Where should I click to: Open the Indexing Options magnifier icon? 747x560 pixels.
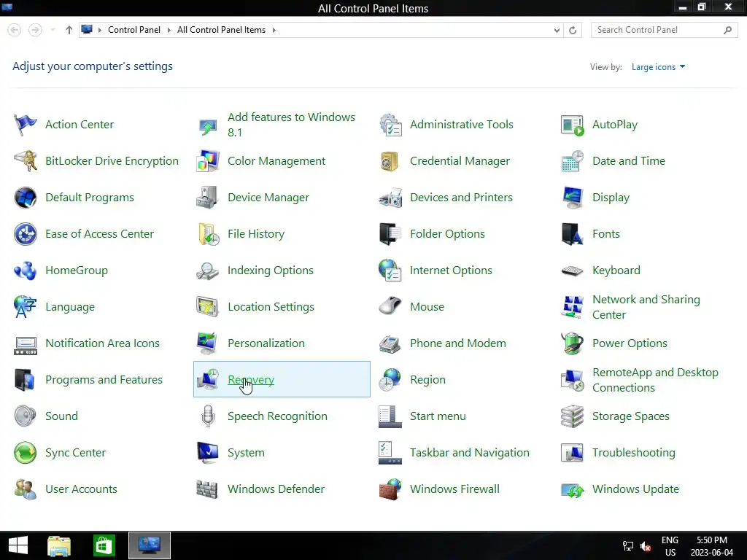coord(208,271)
